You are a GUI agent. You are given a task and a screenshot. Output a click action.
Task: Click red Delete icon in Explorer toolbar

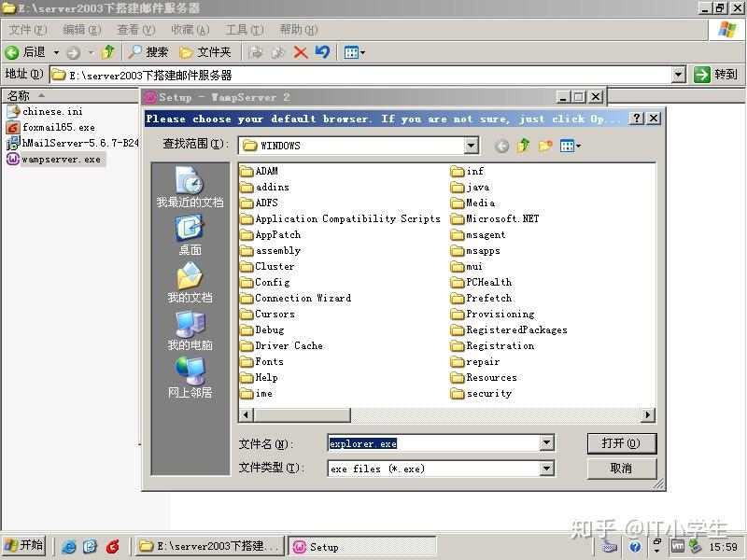(x=301, y=52)
